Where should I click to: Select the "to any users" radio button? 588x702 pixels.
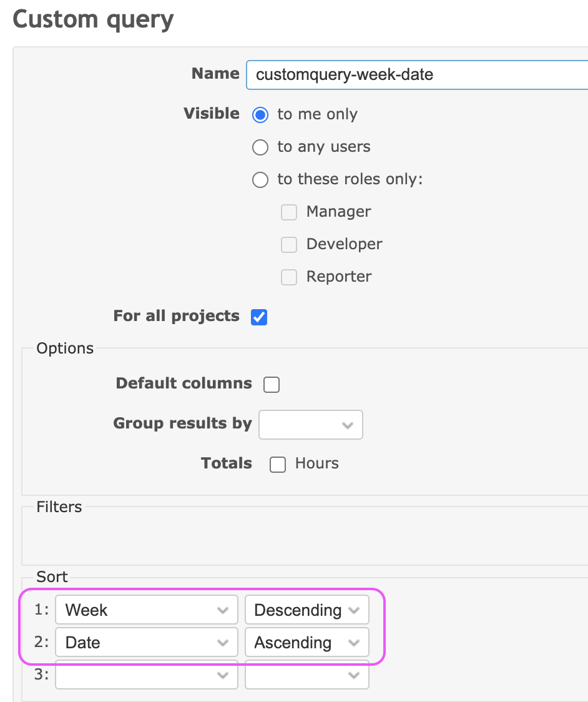point(260,147)
